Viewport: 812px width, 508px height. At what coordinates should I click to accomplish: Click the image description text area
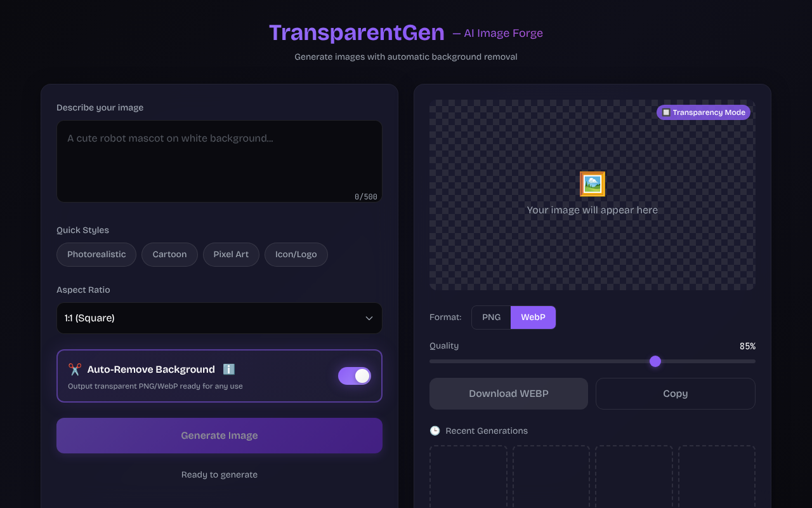pyautogui.click(x=219, y=161)
